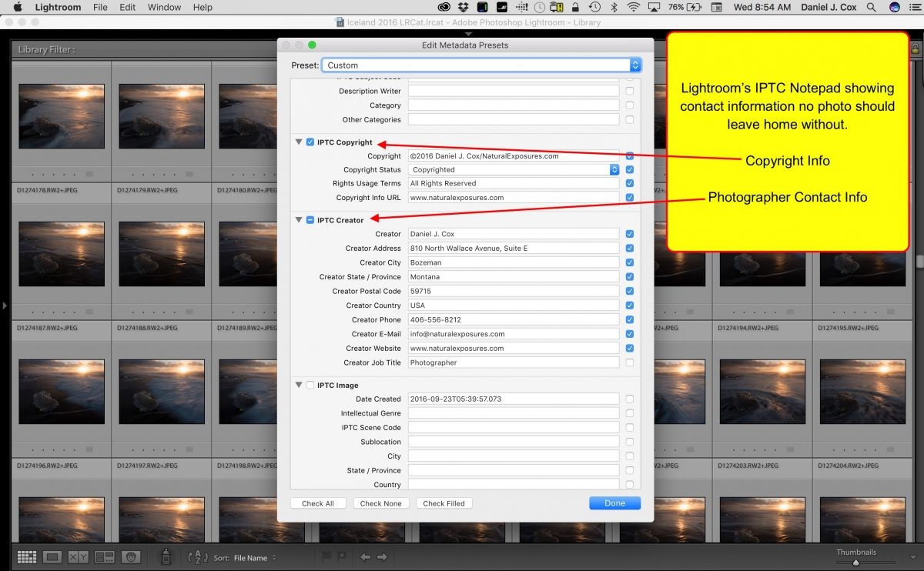Image resolution: width=924 pixels, height=571 pixels.
Task: Check the Creator Job Title checkbox
Action: (630, 362)
